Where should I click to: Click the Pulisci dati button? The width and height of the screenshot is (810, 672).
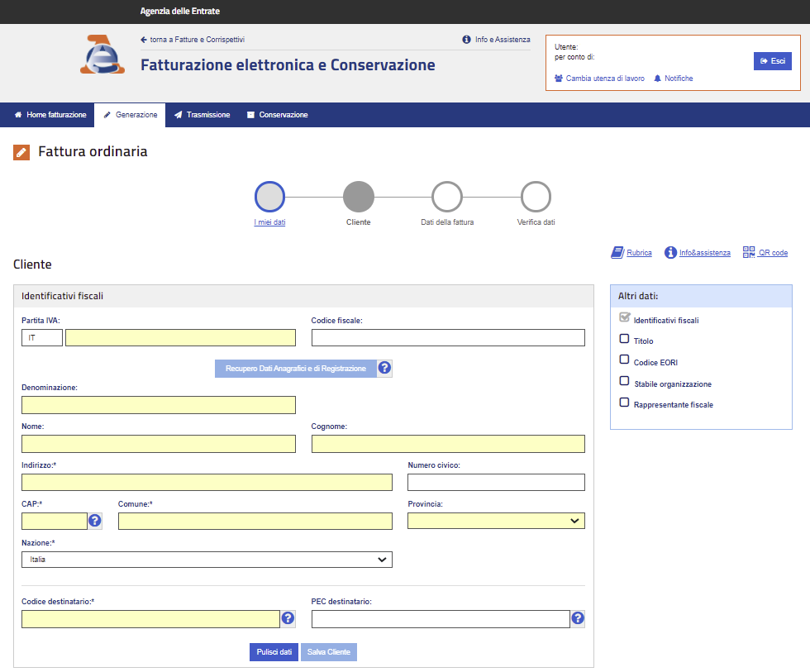274,652
